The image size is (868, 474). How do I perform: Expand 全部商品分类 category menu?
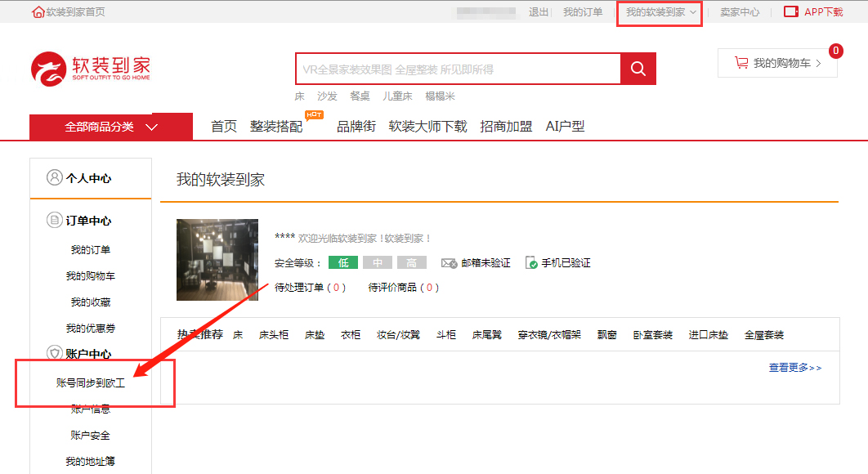[x=110, y=127]
